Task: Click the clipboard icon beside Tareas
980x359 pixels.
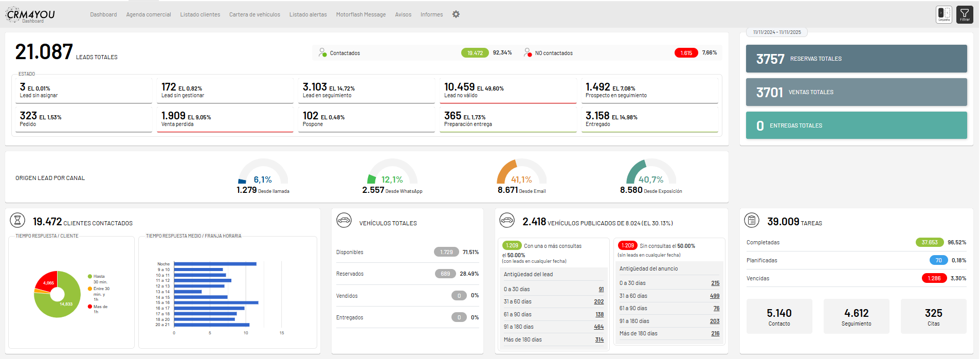Action: (752, 221)
